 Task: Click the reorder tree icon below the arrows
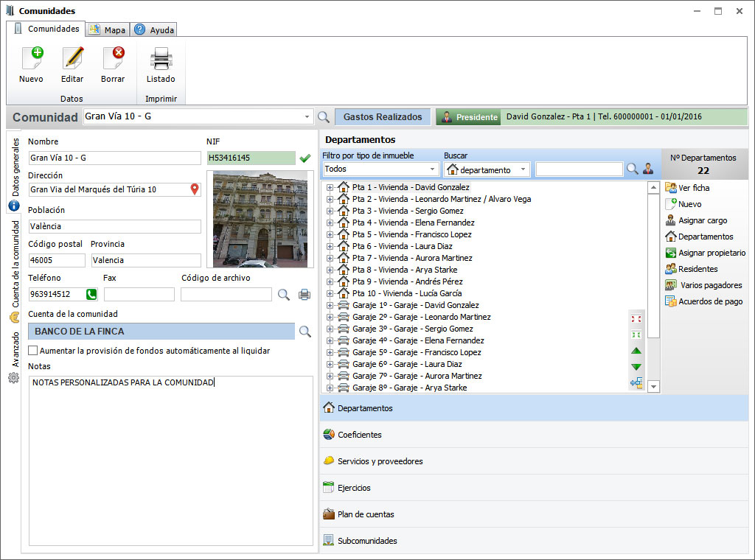(x=636, y=383)
